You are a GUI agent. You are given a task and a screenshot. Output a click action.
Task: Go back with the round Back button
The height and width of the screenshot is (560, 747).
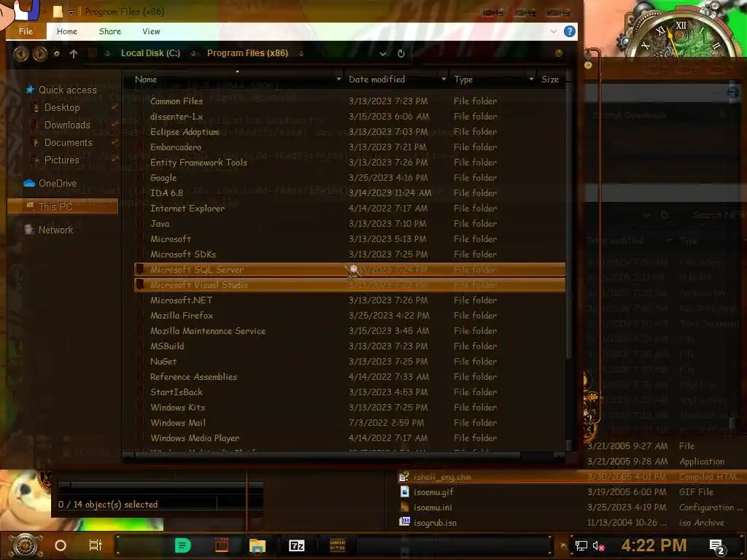[x=20, y=54]
